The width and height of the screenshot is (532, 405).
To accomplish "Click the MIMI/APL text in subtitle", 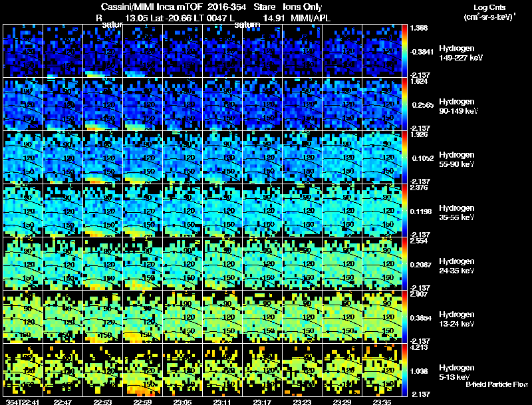I will (311, 18).
